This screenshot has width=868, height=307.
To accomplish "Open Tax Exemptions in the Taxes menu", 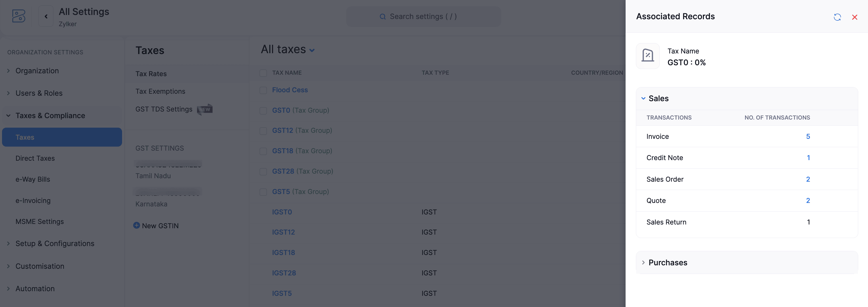I will coord(160,91).
